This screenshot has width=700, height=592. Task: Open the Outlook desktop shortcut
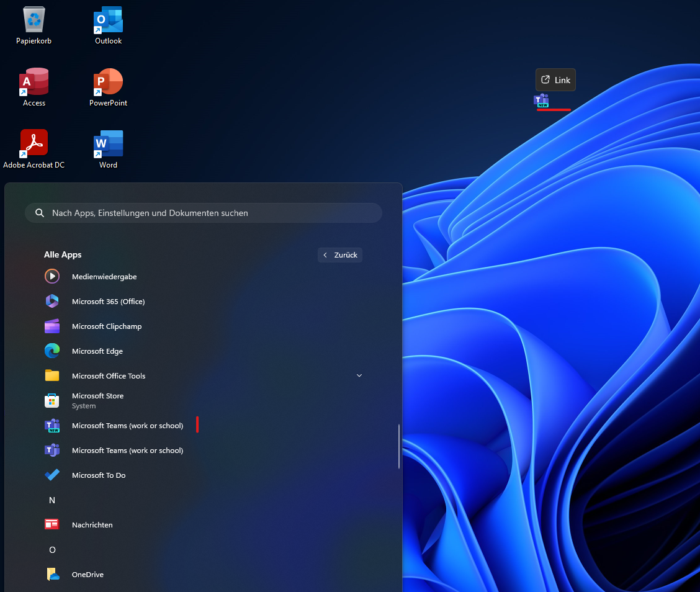tap(108, 20)
